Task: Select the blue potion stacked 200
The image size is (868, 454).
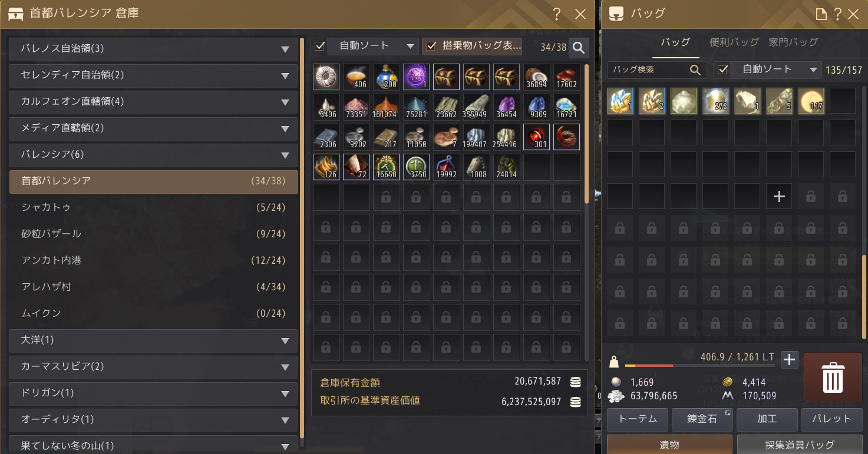Action: (387, 77)
